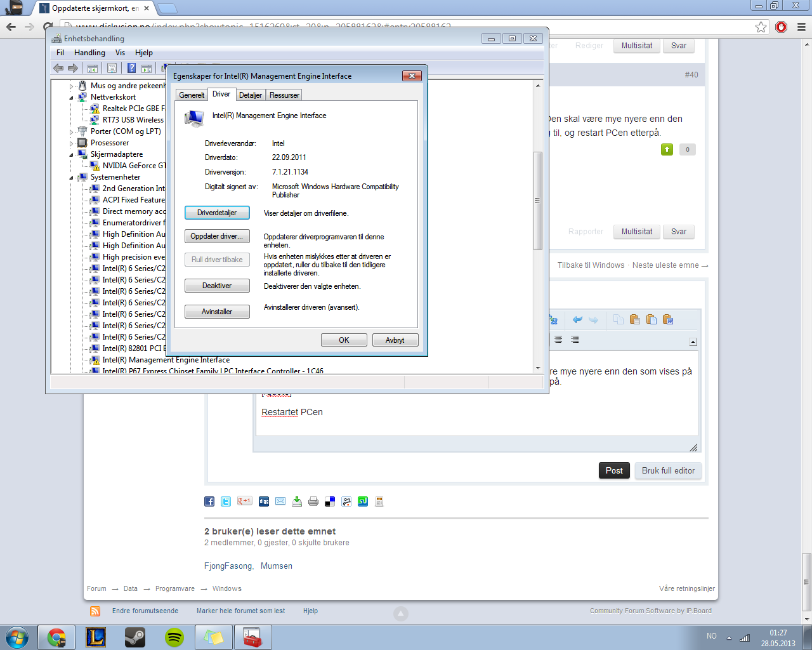Switch to the Generelt tab

pos(192,95)
